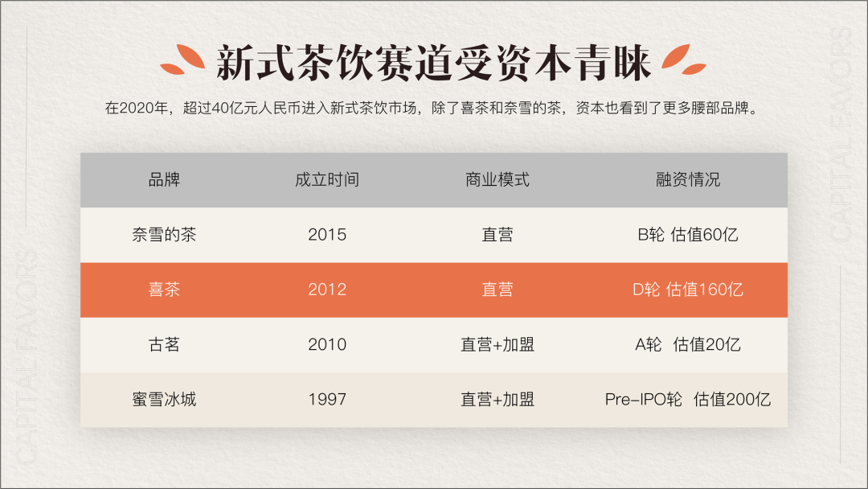Select the 奈雪的茶 brand cell
This screenshot has height=489, width=868.
164,234
